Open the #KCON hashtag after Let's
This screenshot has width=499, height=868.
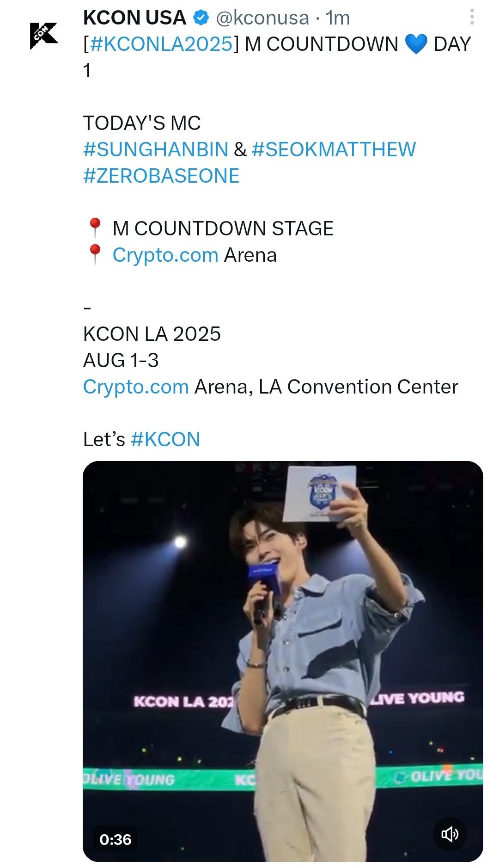[x=165, y=439]
